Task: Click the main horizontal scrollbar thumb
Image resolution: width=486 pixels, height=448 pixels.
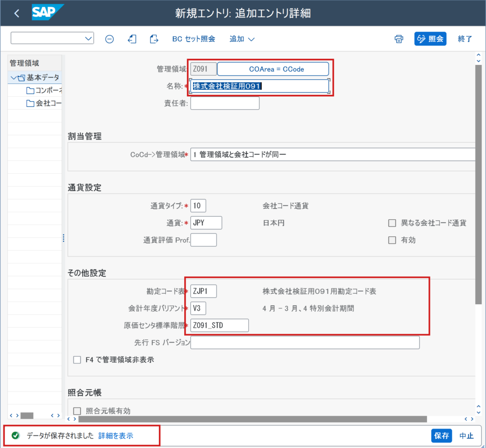Action: [252, 419]
